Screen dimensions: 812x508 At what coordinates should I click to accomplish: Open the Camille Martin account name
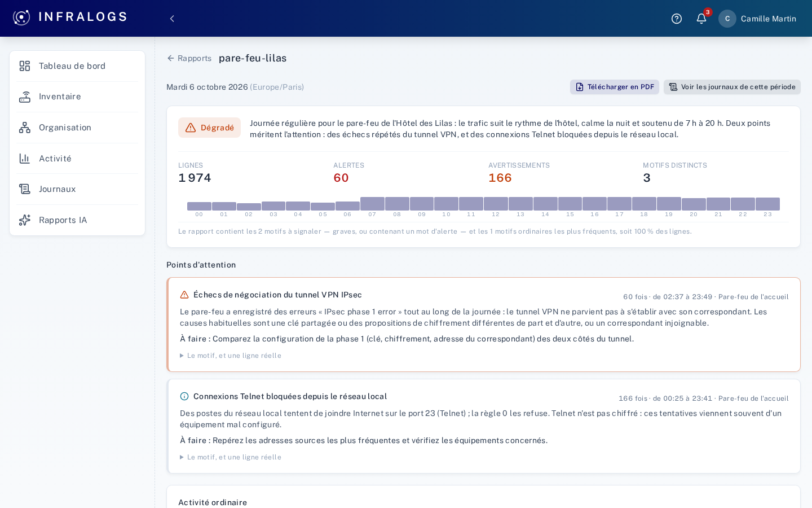pos(769,19)
